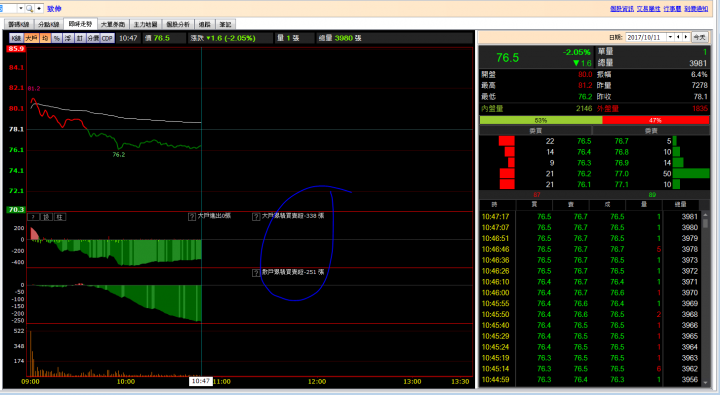Click the red 47% outer volume bar segment
The height and width of the screenshot is (395, 720).
point(655,120)
